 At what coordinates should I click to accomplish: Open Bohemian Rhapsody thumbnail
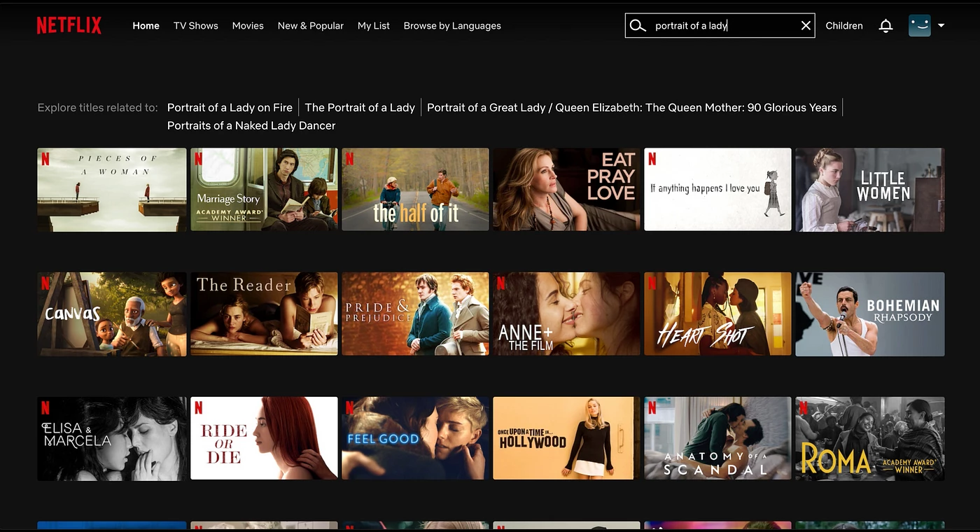(870, 314)
